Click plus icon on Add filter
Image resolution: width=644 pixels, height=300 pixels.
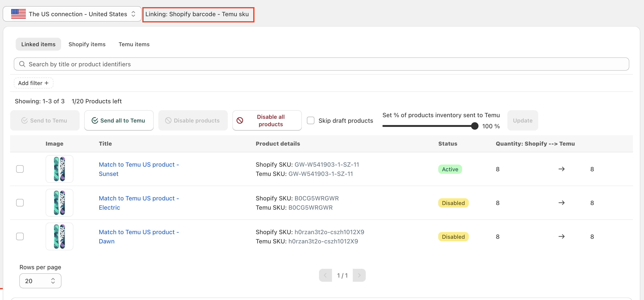pyautogui.click(x=47, y=83)
